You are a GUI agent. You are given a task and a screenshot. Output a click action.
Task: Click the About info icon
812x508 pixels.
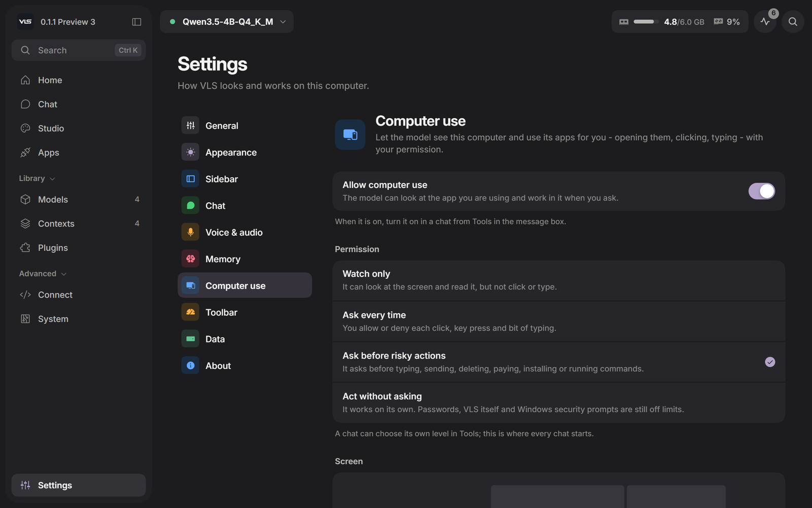(x=190, y=366)
